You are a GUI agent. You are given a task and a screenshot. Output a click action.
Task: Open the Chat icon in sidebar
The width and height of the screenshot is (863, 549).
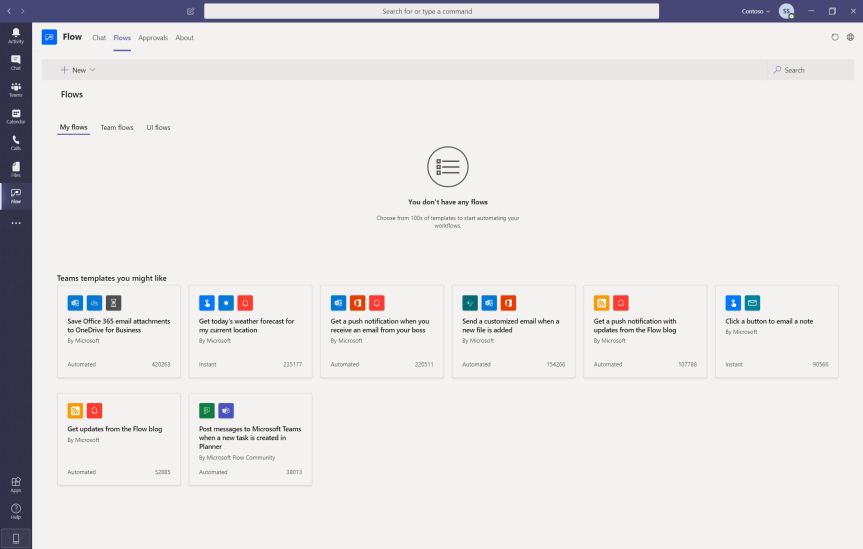pyautogui.click(x=15, y=63)
